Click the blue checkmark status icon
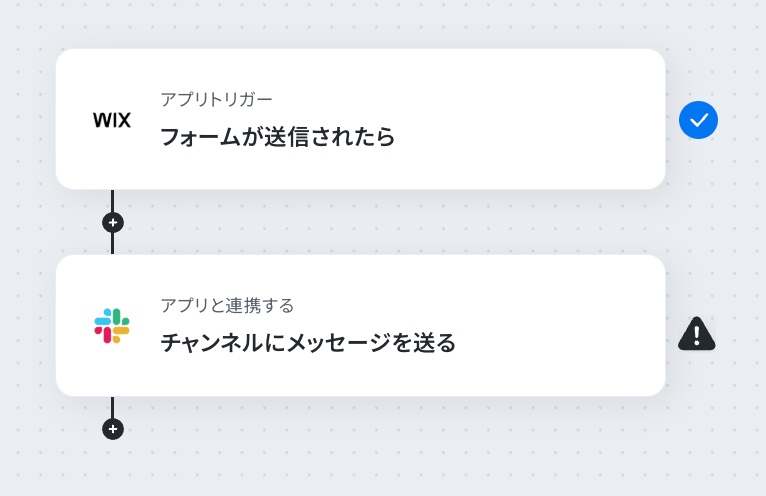The image size is (766, 496). (x=698, y=120)
